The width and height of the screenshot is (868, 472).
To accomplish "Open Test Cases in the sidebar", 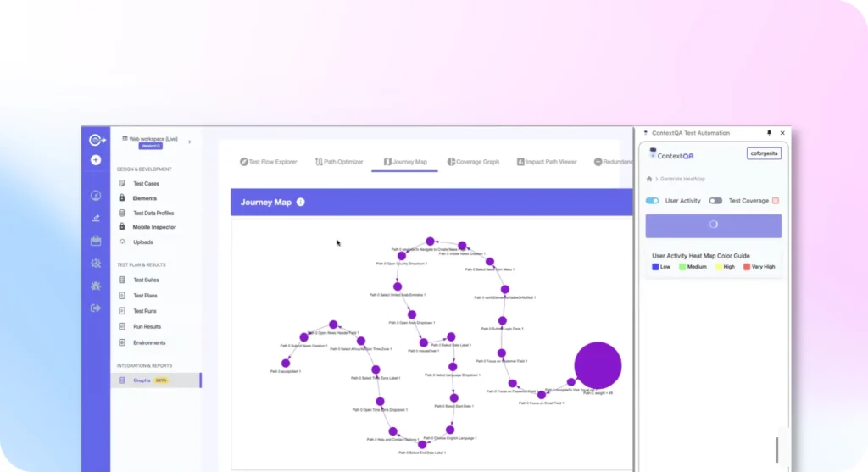I will point(146,184).
